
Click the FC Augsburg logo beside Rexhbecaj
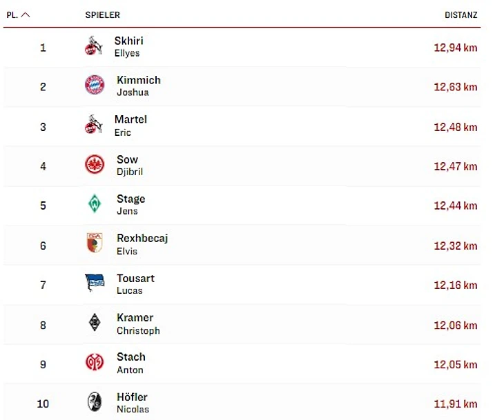pos(95,243)
